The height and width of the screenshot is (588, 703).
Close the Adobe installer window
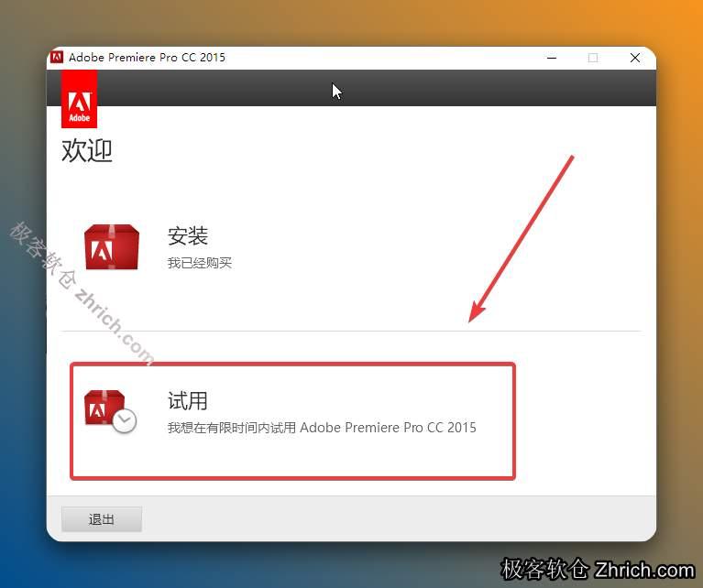pyautogui.click(x=635, y=58)
